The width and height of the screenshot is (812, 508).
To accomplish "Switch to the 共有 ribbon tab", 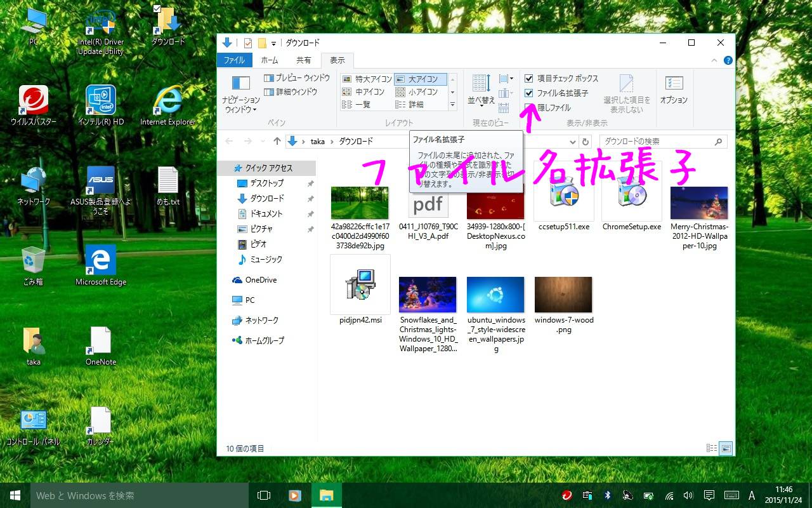I will tap(304, 60).
